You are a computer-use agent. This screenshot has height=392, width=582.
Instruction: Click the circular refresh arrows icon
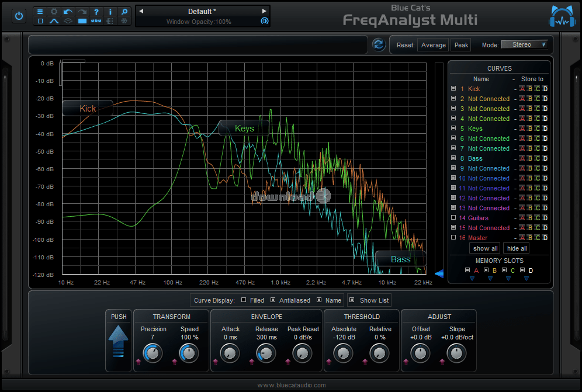379,45
